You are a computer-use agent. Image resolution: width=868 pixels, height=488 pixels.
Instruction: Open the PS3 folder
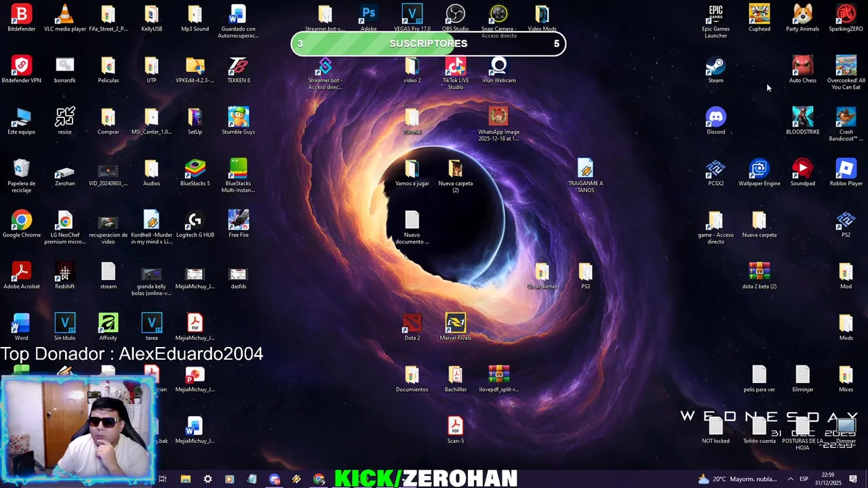tap(586, 276)
